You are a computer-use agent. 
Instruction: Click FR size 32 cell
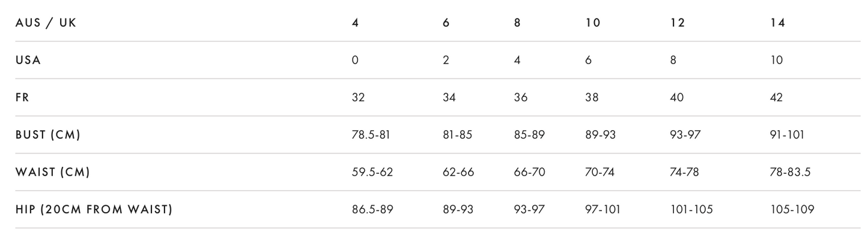coord(358,97)
